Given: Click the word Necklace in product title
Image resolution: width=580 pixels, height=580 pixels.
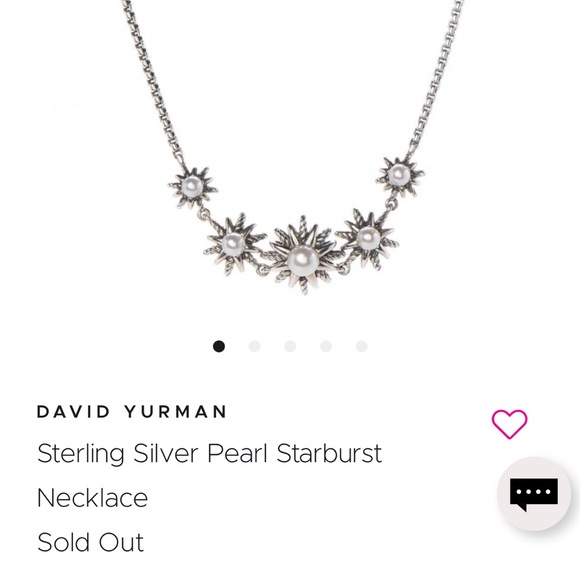Looking at the screenshot, I should point(92,498).
